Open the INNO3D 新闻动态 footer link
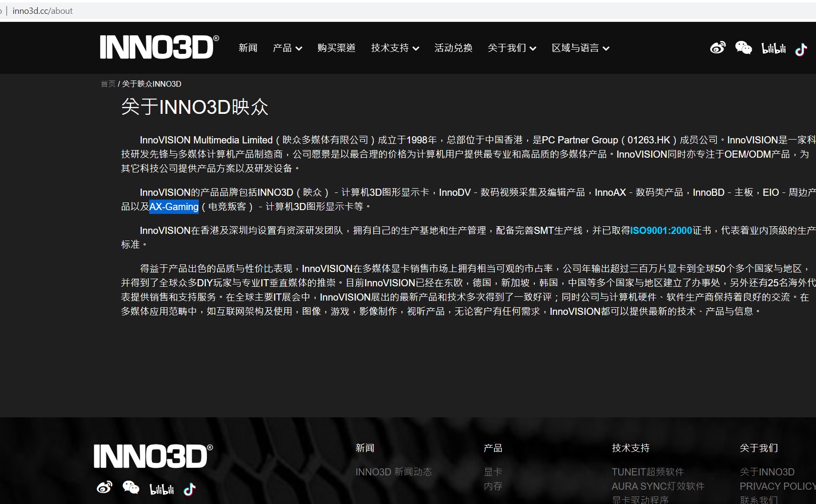The image size is (816, 504). [x=394, y=472]
